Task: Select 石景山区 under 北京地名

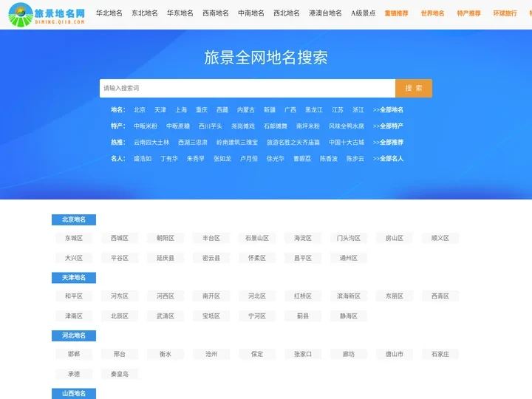Action: click(x=257, y=238)
